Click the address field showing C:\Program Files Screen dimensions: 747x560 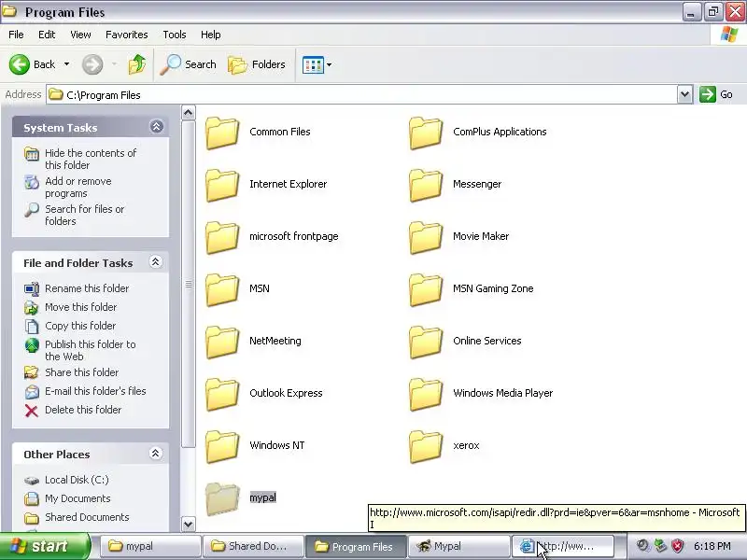pos(362,95)
